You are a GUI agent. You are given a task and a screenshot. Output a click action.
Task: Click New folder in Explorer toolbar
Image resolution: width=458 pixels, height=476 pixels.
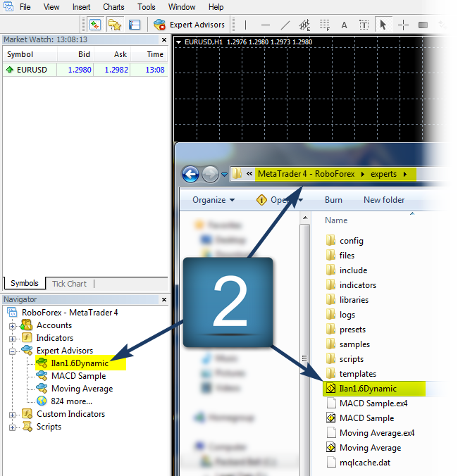coord(384,200)
